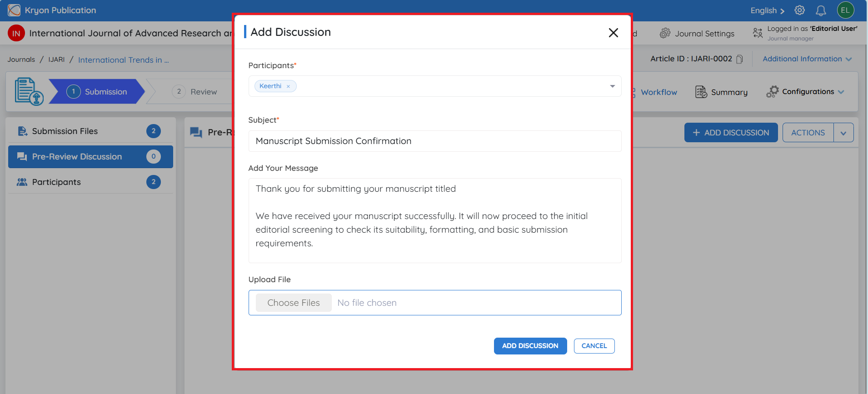868x394 pixels.
Task: Select Pre-Review Discussion sidebar item
Action: click(90, 157)
